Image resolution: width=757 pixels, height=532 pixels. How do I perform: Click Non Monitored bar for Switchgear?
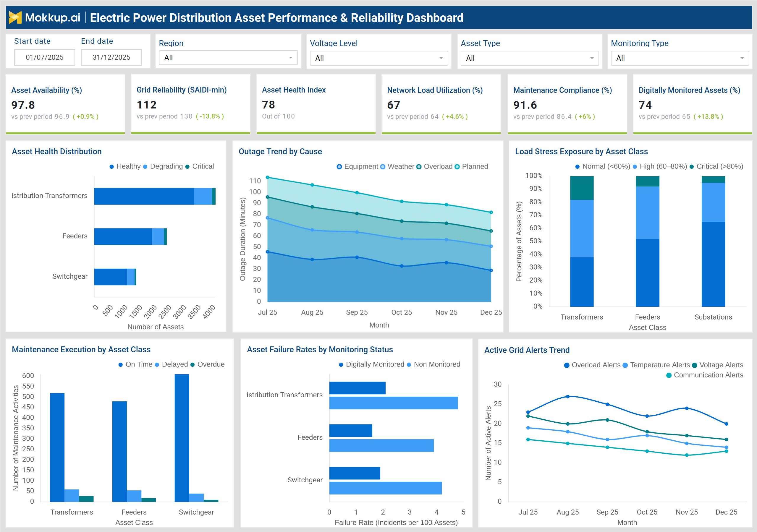click(x=386, y=488)
